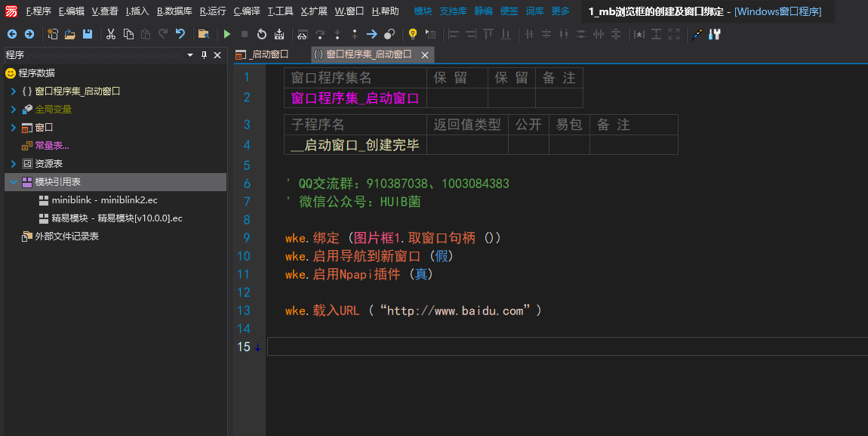Open the X.扩展 menu
The image size is (868, 436).
(314, 11)
